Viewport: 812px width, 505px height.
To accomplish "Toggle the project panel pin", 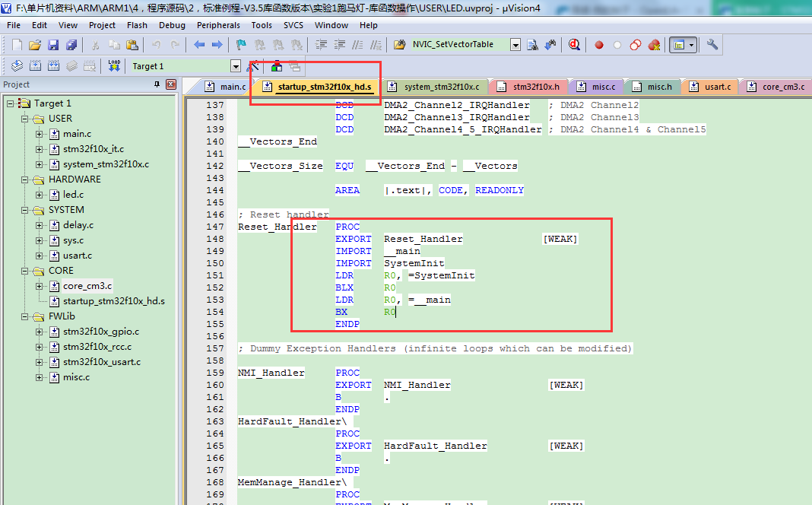I will 157,84.
